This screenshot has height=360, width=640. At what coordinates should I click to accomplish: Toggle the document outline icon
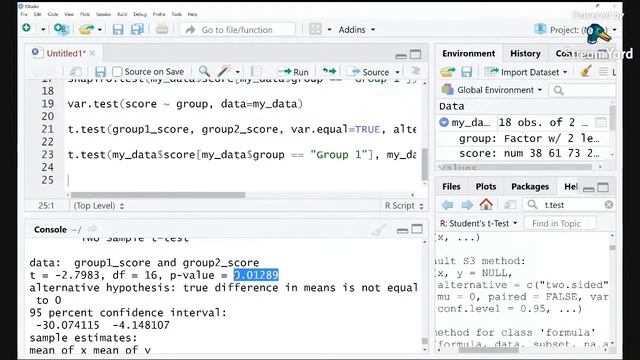coord(416,71)
